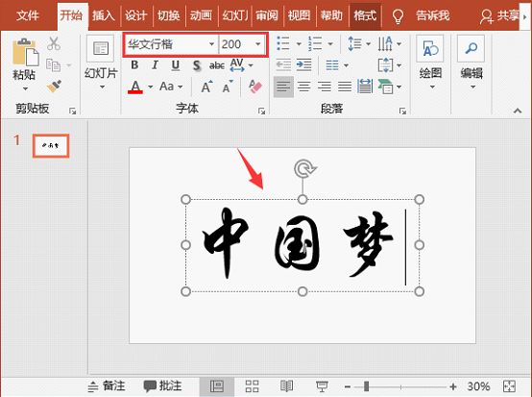532x397 pixels.
Task: Increase font size with large A icon
Action: 207,87
